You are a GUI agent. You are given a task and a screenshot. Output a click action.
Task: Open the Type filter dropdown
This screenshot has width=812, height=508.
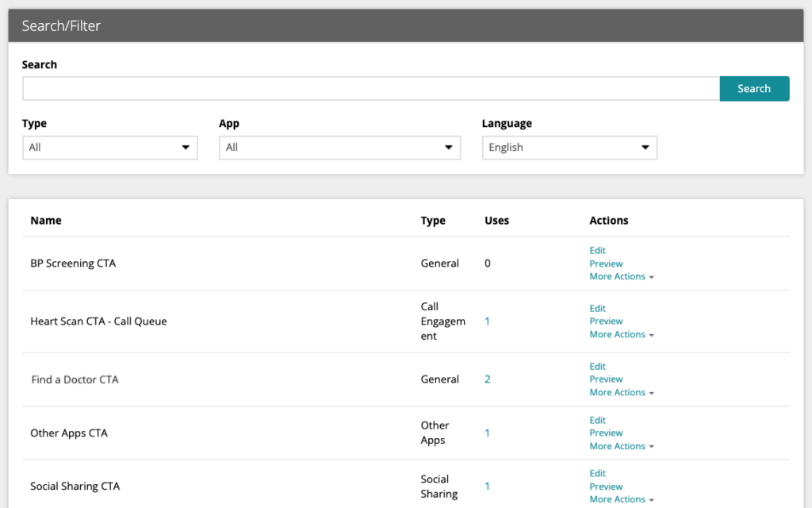(109, 148)
